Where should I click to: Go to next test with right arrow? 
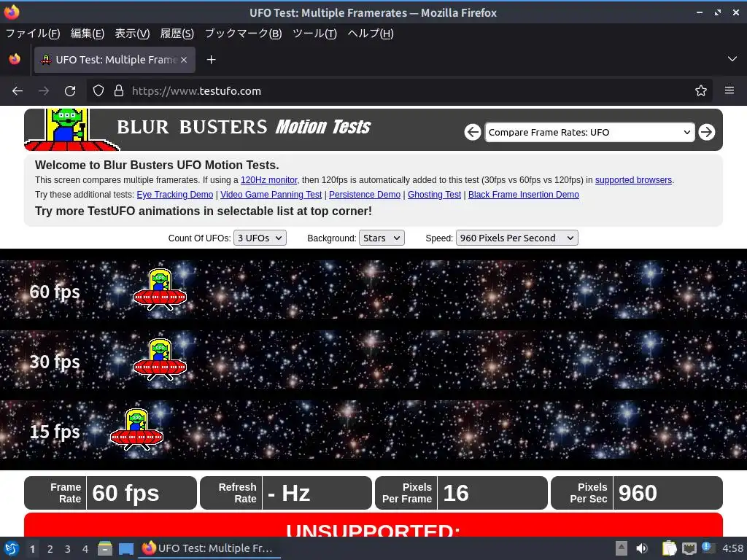point(706,132)
